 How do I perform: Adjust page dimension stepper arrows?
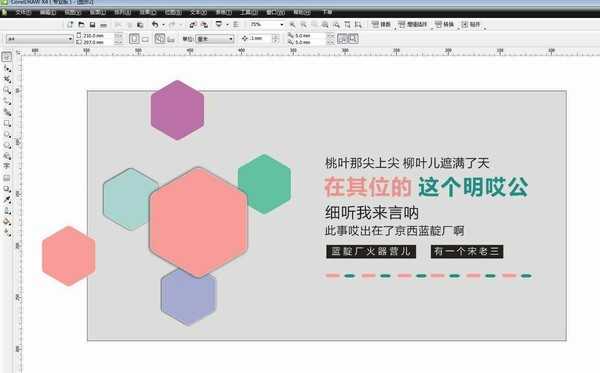(x=118, y=39)
